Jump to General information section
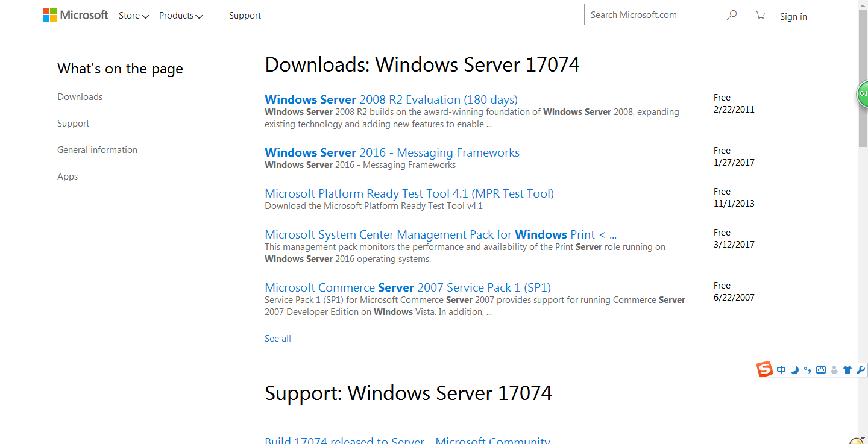868x444 pixels. (97, 150)
